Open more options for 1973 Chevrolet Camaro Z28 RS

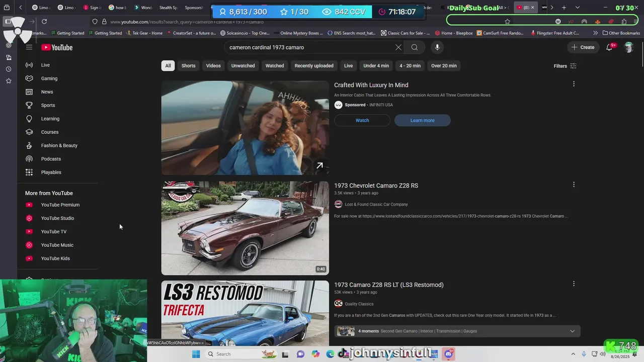[x=574, y=185]
